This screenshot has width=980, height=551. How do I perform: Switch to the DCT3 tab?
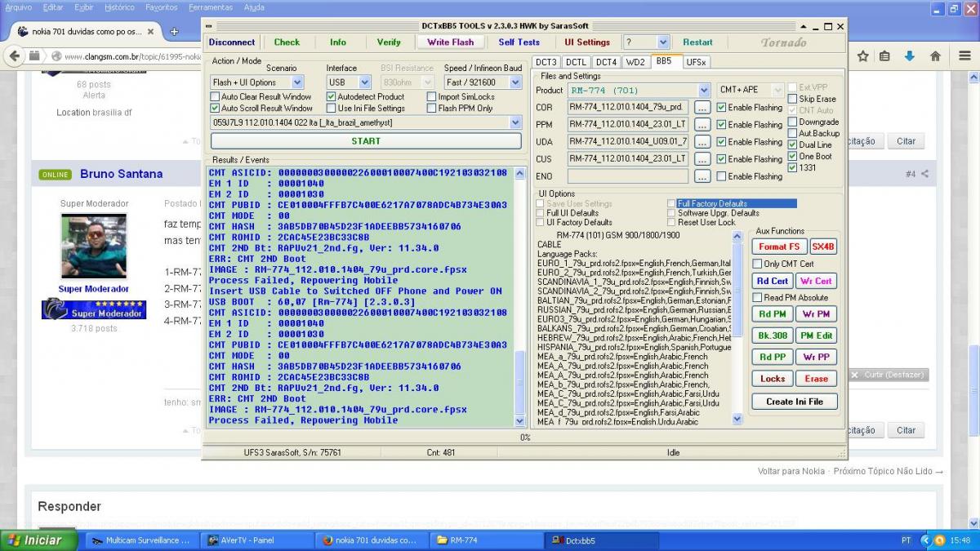click(546, 62)
